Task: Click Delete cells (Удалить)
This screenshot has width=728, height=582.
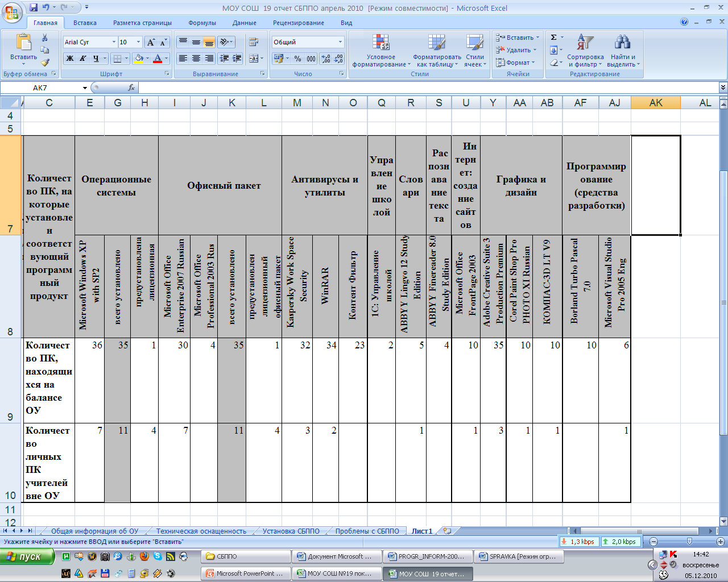Action: (516, 50)
